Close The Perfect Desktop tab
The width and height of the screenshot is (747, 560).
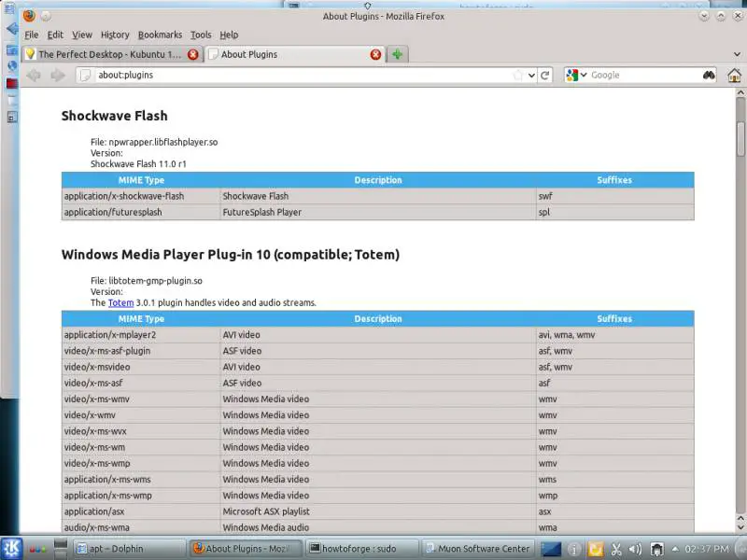pos(193,54)
